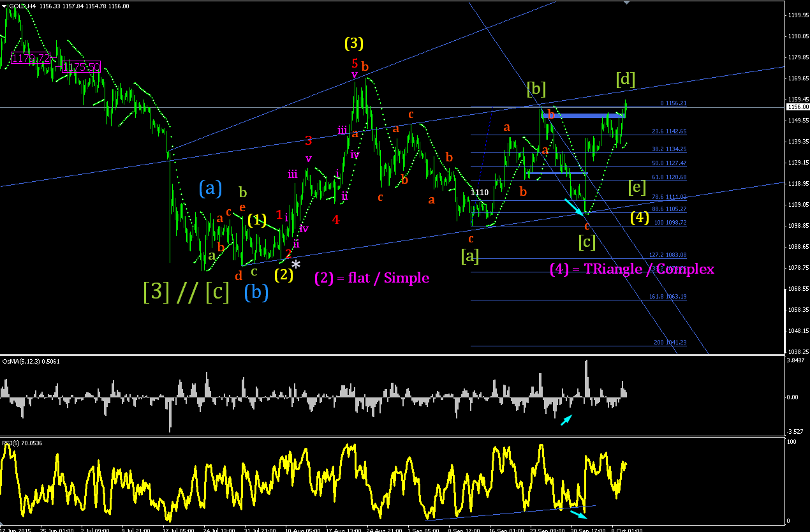This screenshot has height=532, width=810.
Task: Select the '(4) = TRiangle / Complex' annotation
Action: pyautogui.click(x=632, y=269)
